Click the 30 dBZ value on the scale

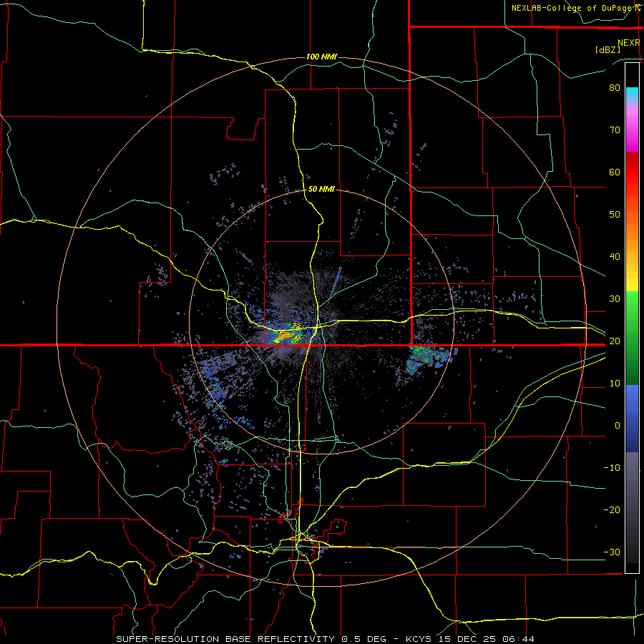coord(615,299)
